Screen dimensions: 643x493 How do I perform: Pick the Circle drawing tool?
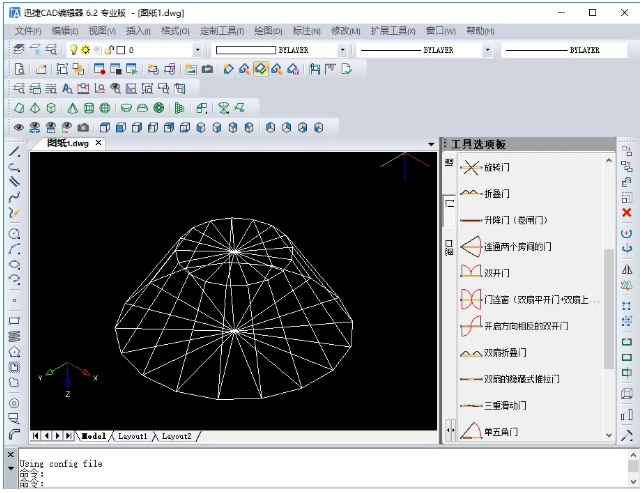pyautogui.click(x=14, y=234)
